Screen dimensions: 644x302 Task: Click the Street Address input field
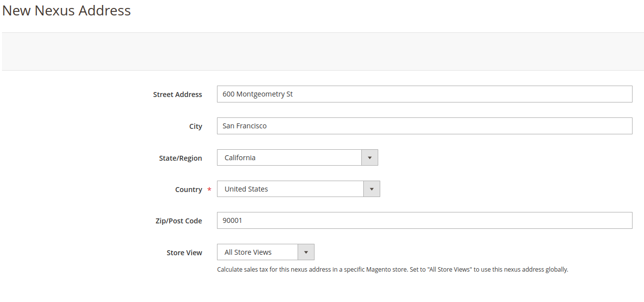[424, 94]
